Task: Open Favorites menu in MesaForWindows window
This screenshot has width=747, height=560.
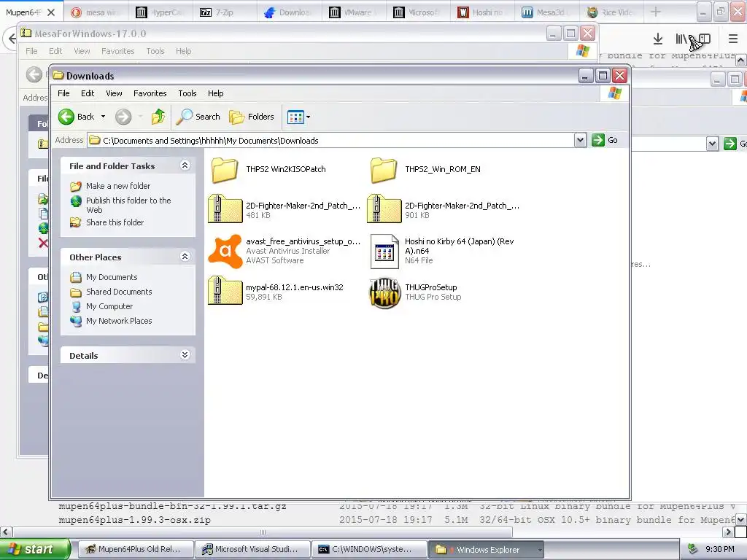Action: (x=117, y=51)
